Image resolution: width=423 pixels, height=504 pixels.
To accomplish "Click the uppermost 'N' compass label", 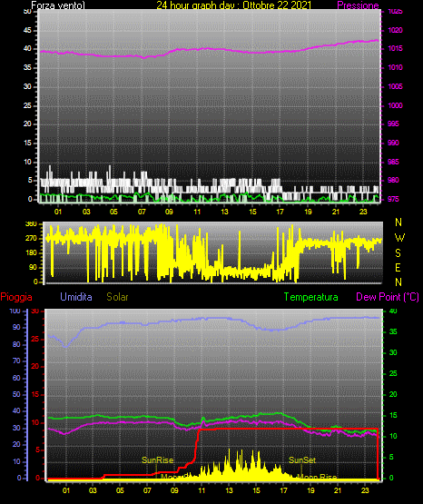I will click(398, 222).
